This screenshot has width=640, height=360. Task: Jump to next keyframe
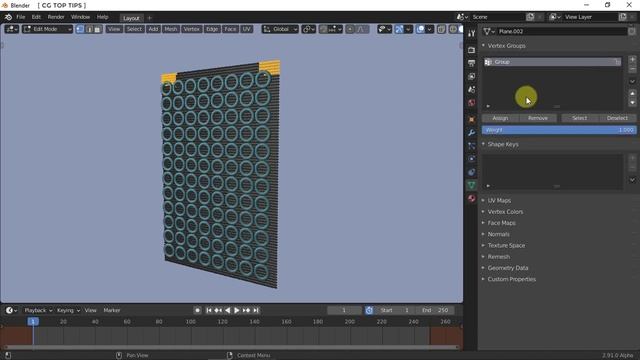tap(246, 310)
